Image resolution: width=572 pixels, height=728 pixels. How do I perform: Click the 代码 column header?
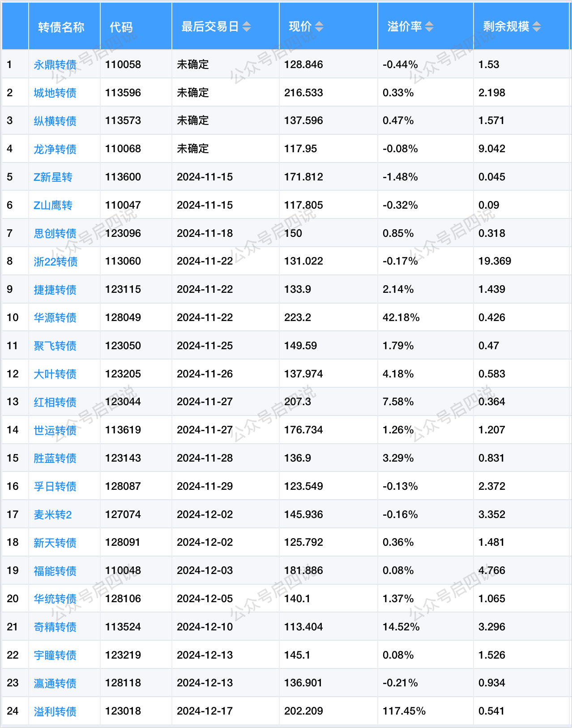(x=121, y=27)
